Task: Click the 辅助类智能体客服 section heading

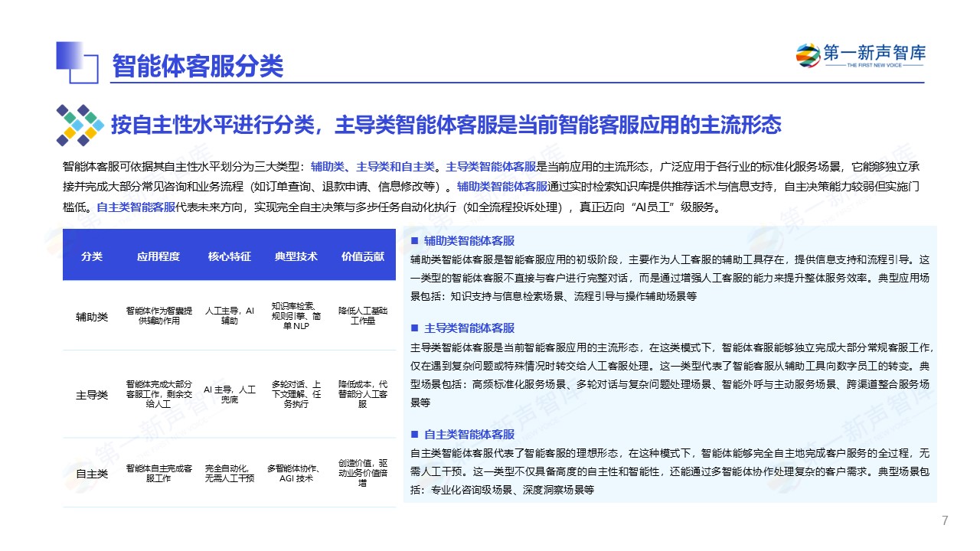Action: click(469, 240)
